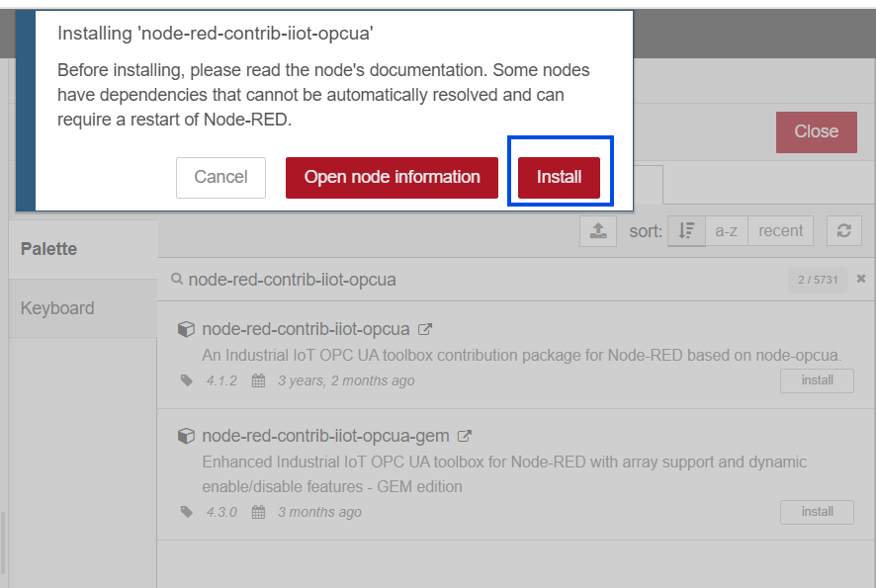Close the user settings panel
Image resolution: width=876 pixels, height=588 pixels.
click(817, 131)
